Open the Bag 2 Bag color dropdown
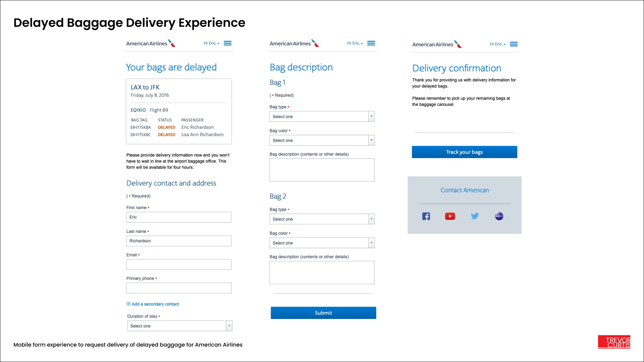The height and width of the screenshot is (362, 644). [x=322, y=243]
